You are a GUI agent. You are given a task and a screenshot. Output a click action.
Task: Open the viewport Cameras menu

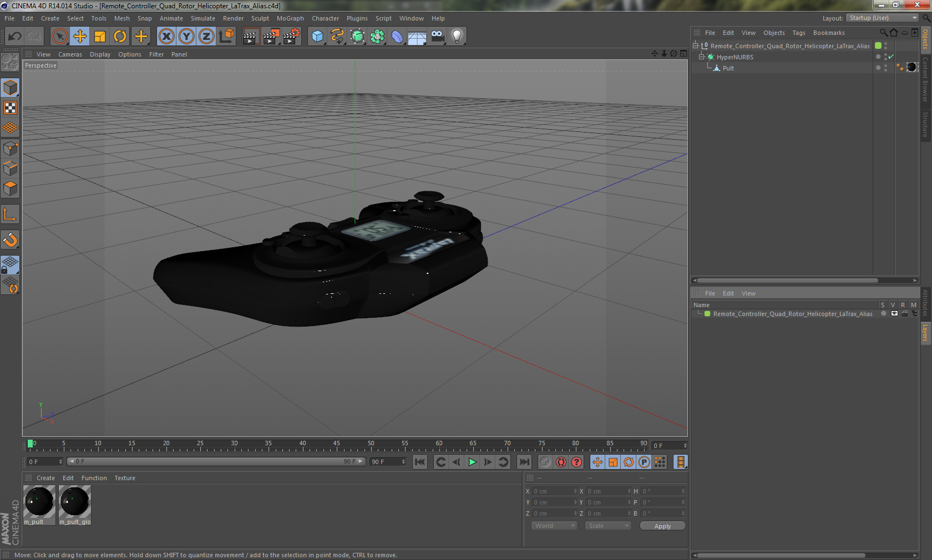point(70,54)
